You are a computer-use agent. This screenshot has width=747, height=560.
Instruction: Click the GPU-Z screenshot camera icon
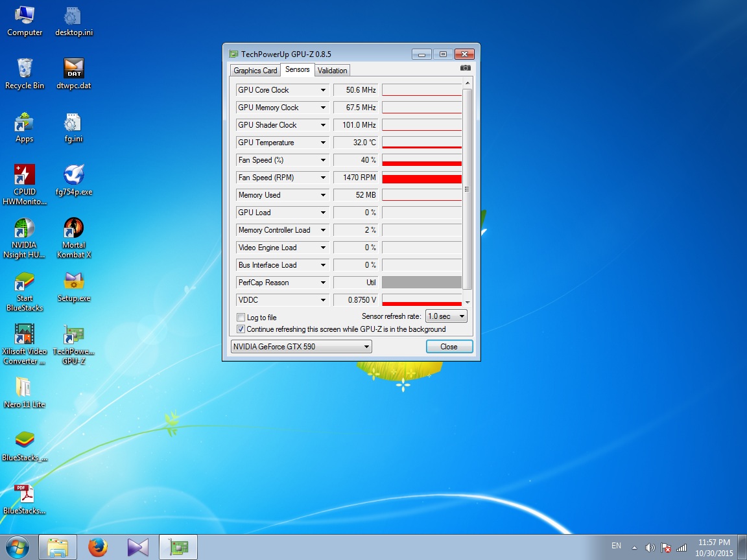point(466,68)
